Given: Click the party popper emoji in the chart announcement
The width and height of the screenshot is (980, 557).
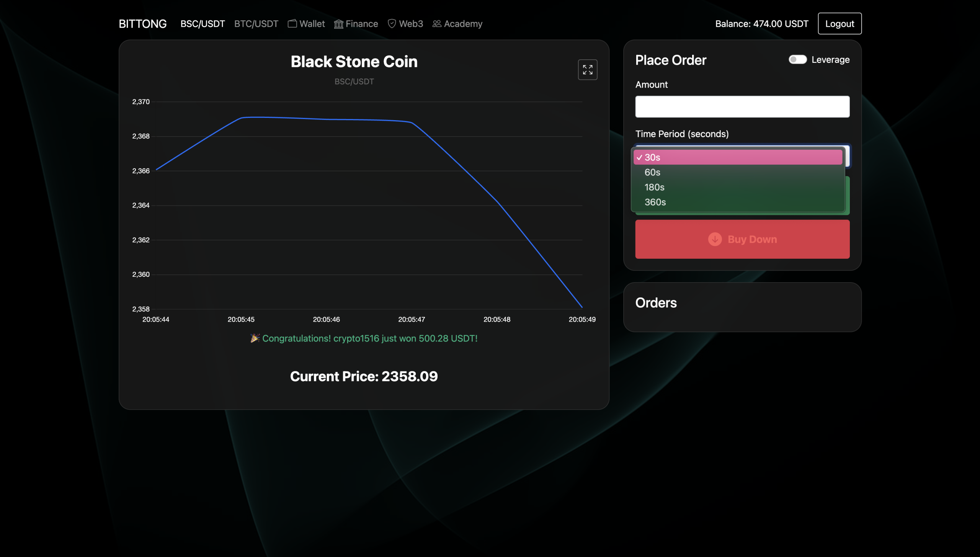Looking at the screenshot, I should [x=255, y=338].
